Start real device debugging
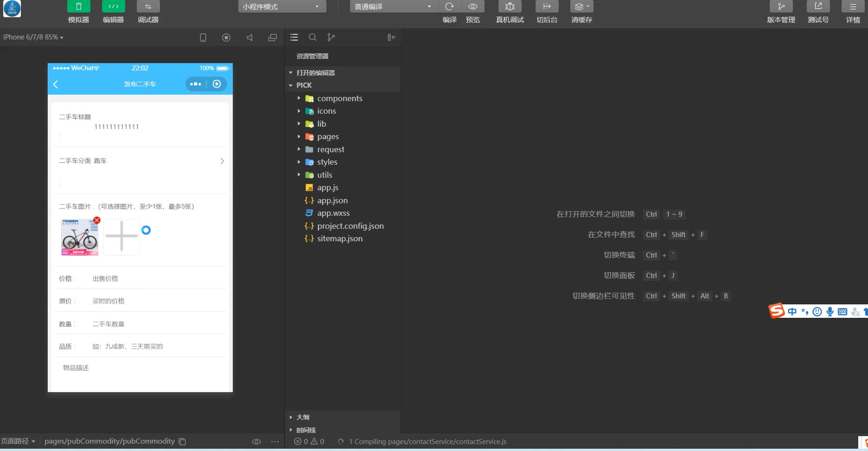This screenshot has height=451, width=868. tap(510, 6)
